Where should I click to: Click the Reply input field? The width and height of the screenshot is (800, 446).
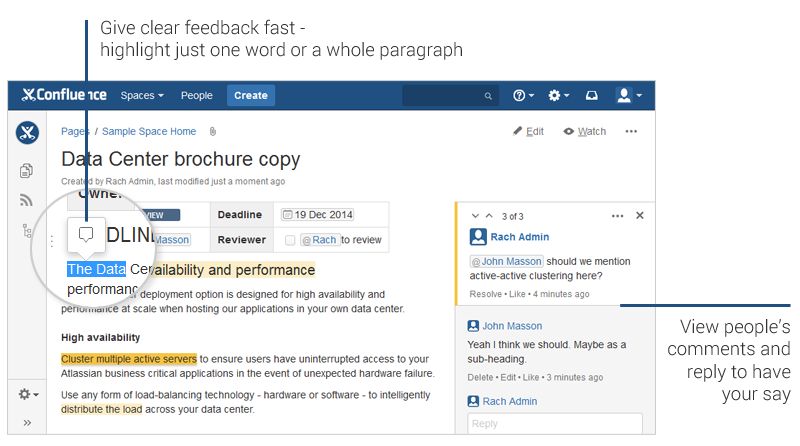[x=555, y=424]
